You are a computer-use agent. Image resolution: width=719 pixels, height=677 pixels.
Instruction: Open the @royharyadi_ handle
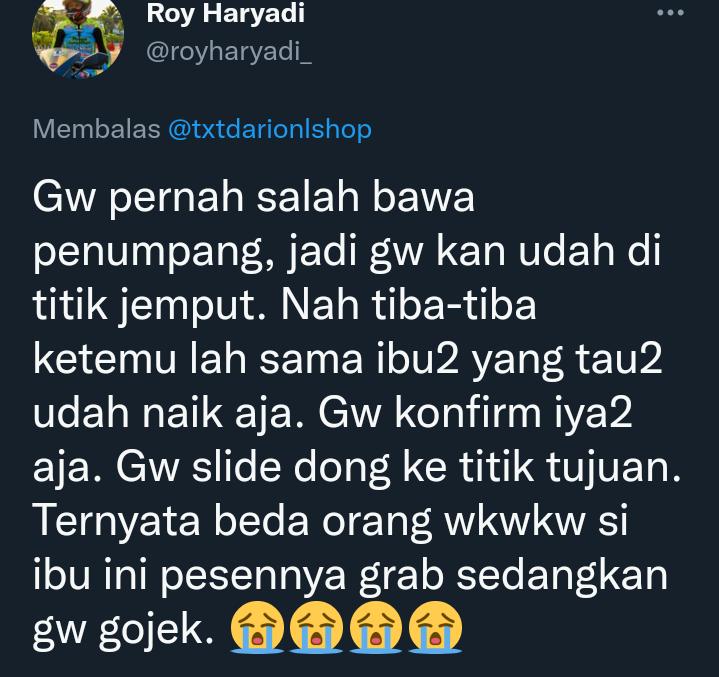coord(229,52)
